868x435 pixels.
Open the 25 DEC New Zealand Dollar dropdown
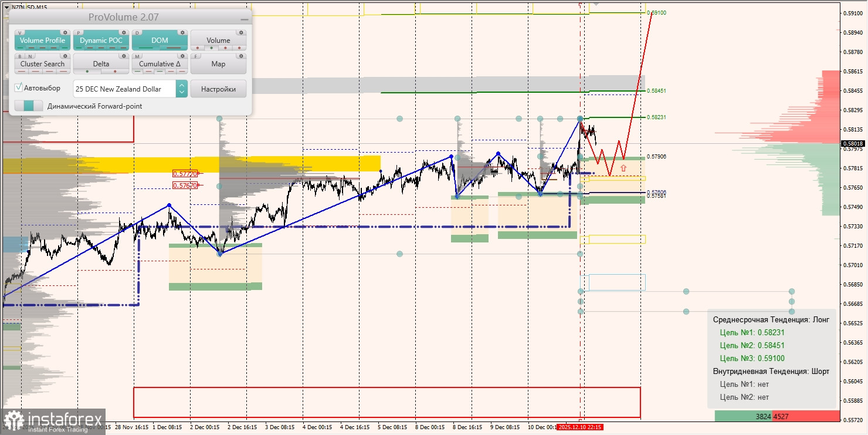182,89
